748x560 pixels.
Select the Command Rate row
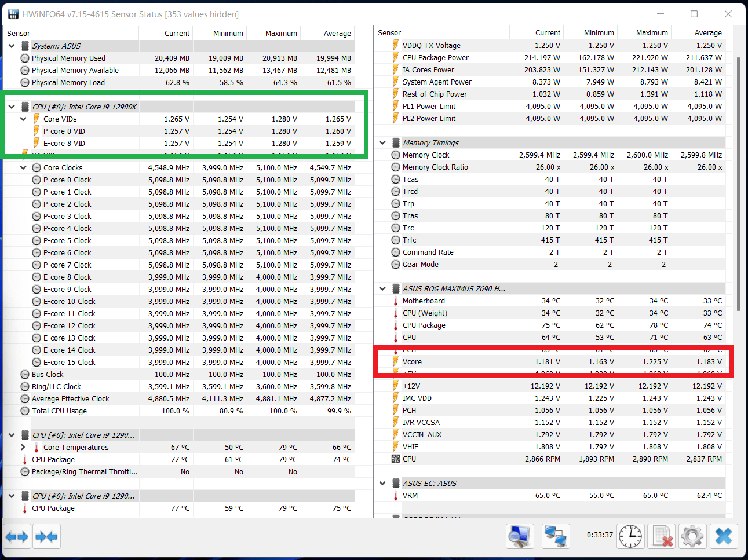(x=550, y=252)
